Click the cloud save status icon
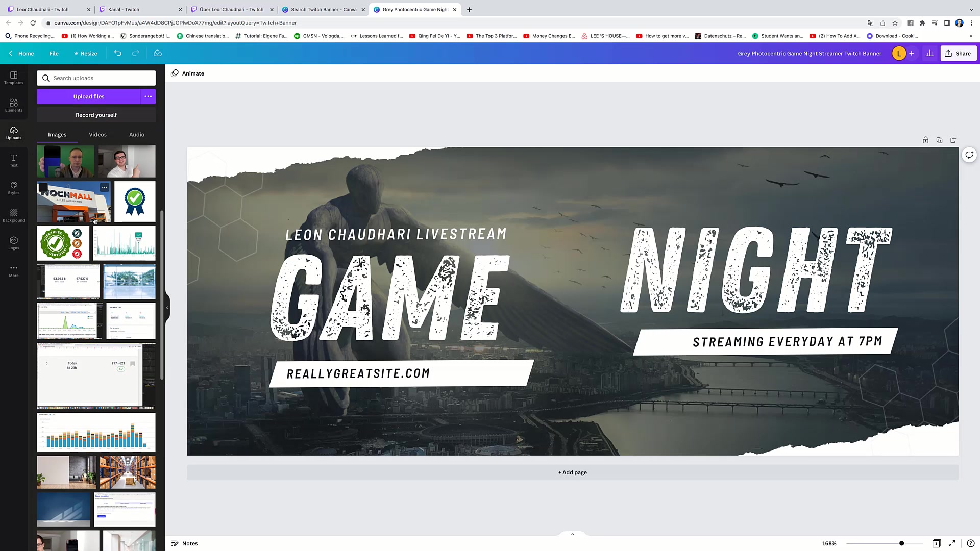980x551 pixels. [x=158, y=53]
